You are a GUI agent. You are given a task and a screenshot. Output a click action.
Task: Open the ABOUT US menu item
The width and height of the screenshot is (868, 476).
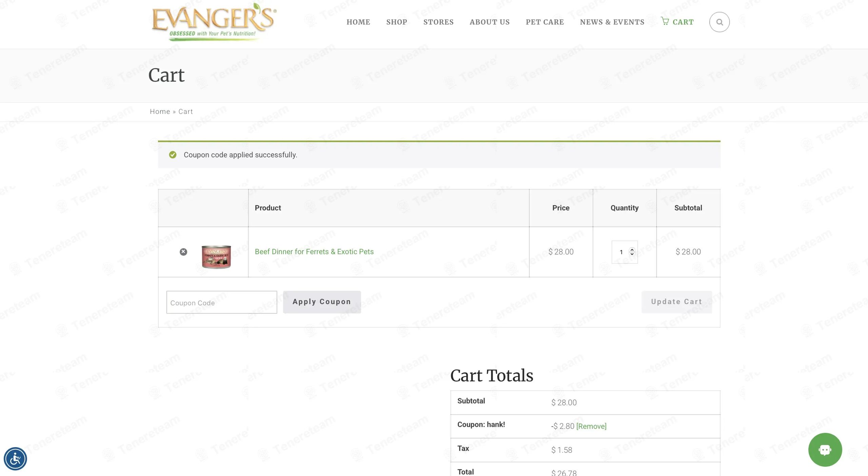coord(490,22)
